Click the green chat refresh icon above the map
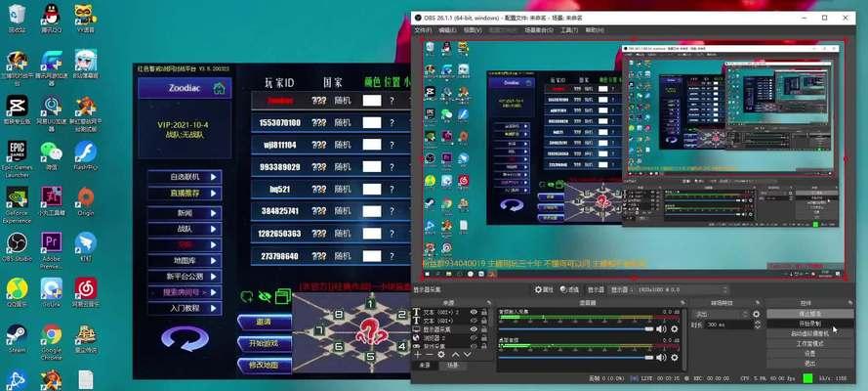The height and width of the screenshot is (391, 868). 246,296
